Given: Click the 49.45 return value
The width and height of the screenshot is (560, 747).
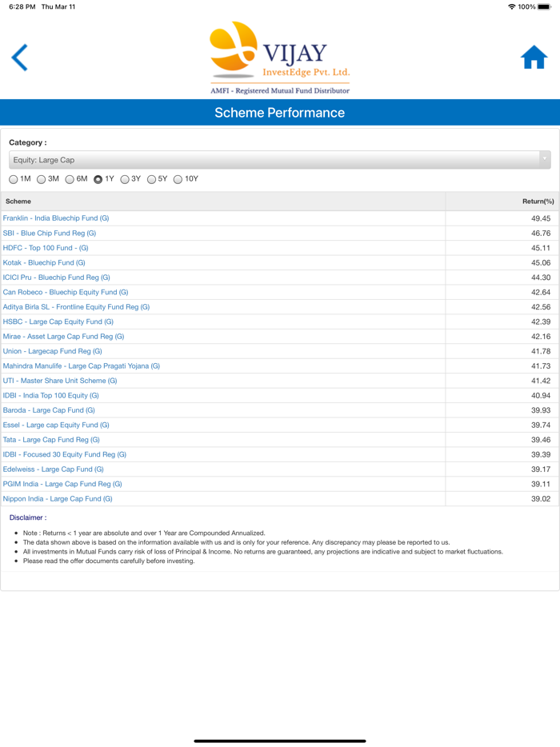Looking at the screenshot, I should click(x=541, y=218).
